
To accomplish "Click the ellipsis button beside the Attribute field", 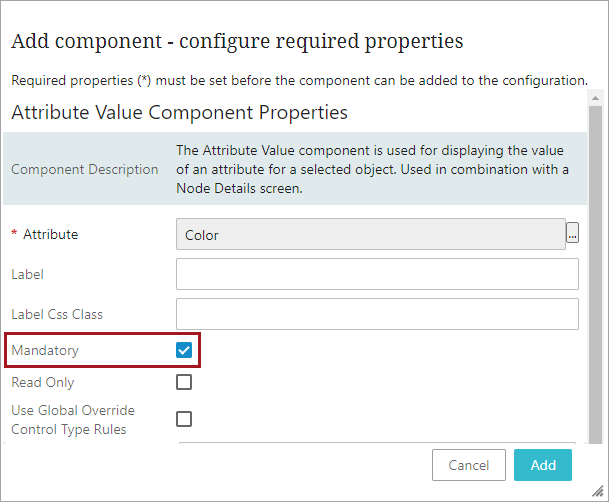I will coord(573,234).
